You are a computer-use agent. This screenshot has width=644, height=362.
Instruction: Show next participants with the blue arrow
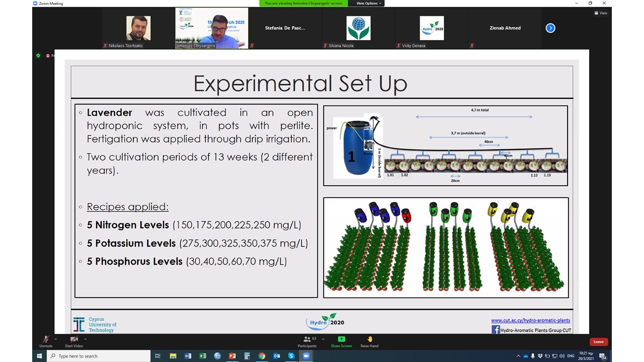pos(550,28)
